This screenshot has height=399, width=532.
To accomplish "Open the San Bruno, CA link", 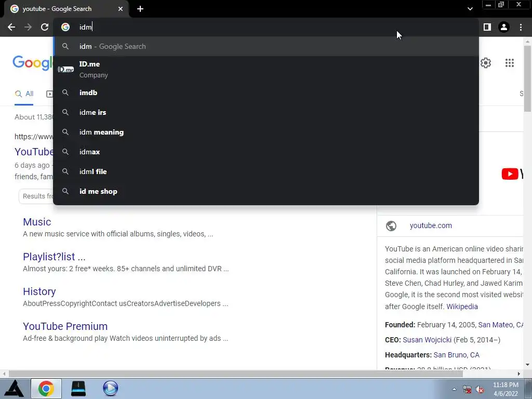I will 456,355.
